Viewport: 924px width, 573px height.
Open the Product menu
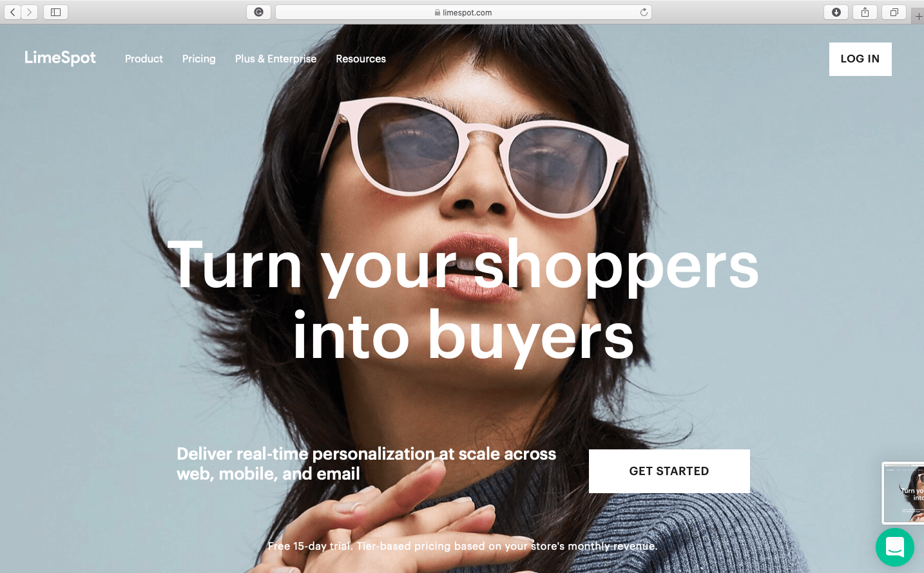tap(144, 59)
